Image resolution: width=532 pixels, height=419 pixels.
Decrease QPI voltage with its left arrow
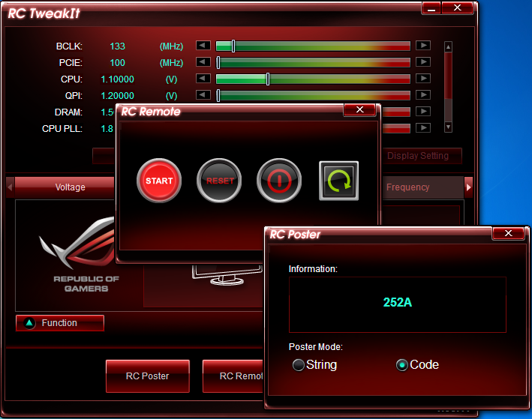click(203, 95)
